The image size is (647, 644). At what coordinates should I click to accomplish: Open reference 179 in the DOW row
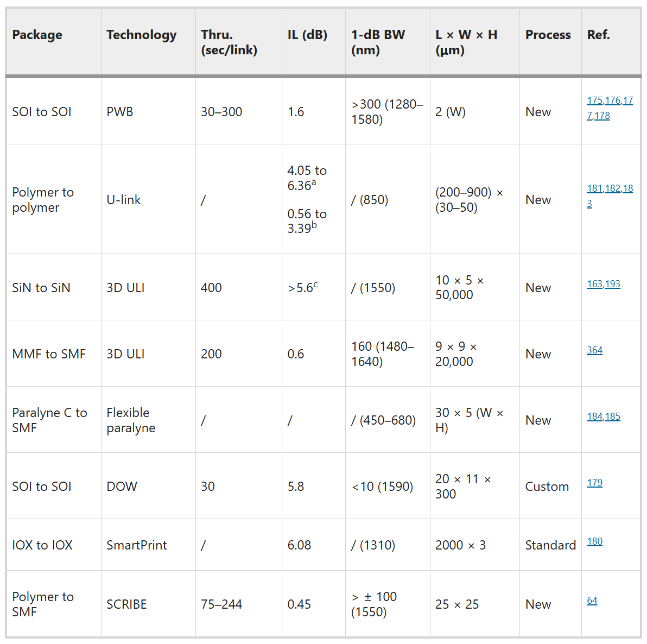[594, 483]
